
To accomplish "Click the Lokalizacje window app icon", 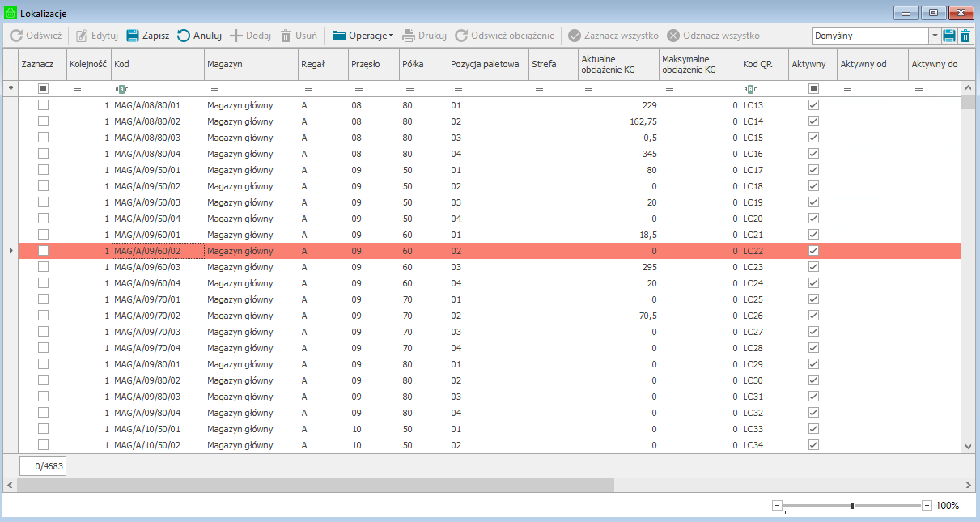I will tap(11, 14).
